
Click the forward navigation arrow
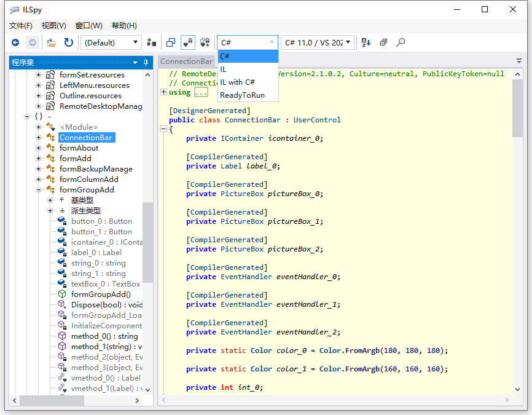pyautogui.click(x=33, y=42)
